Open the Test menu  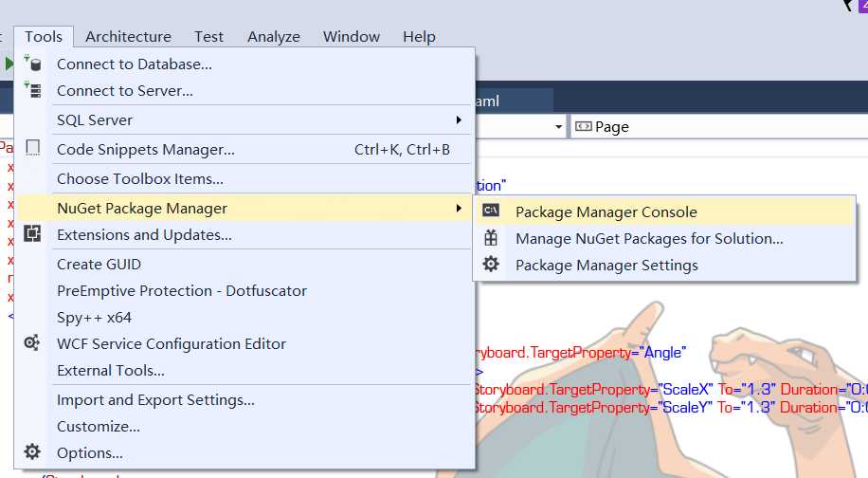pyautogui.click(x=208, y=37)
